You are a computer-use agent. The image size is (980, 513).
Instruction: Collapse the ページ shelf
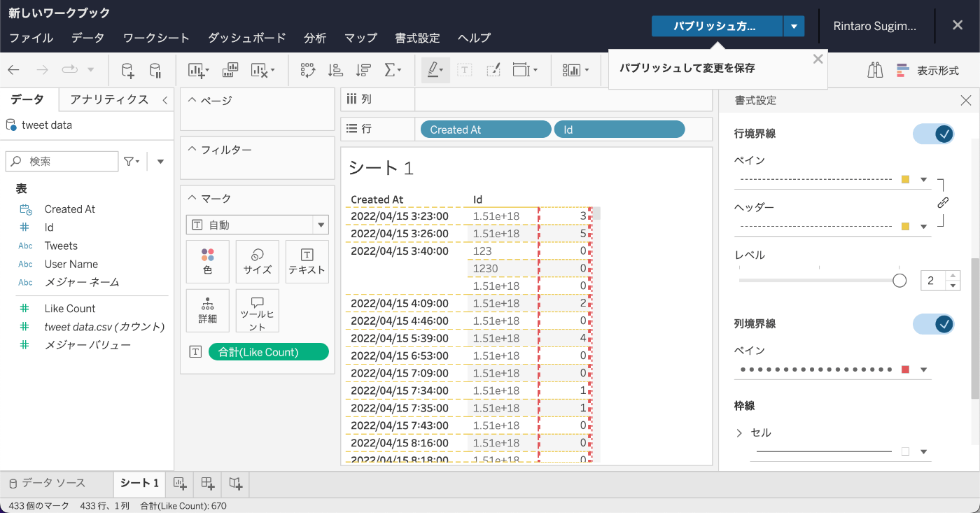pos(192,101)
